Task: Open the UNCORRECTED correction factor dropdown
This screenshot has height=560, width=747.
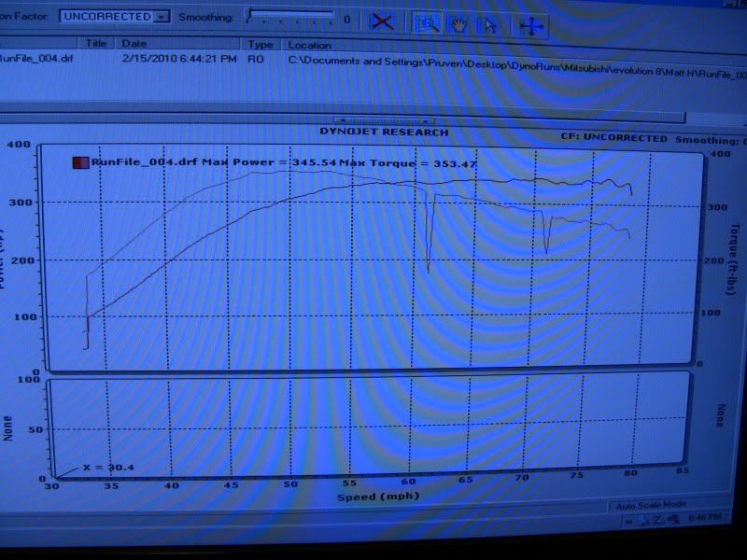Action: click(163, 17)
